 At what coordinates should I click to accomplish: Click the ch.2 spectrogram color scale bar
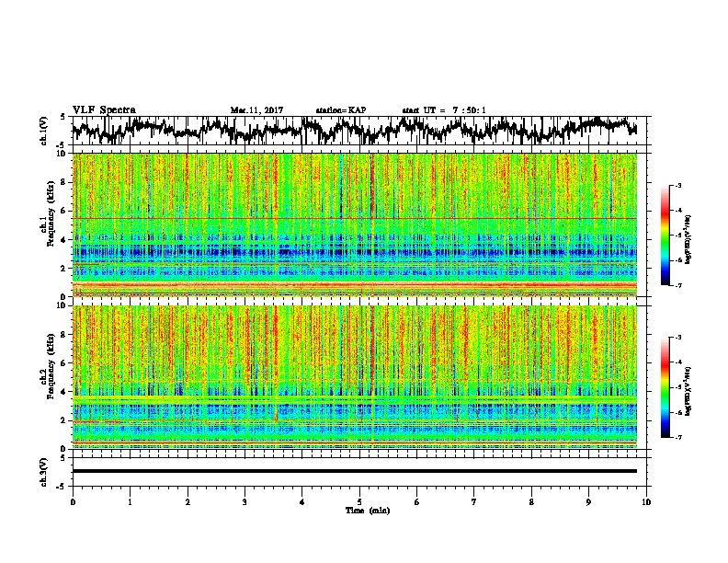coord(665,387)
